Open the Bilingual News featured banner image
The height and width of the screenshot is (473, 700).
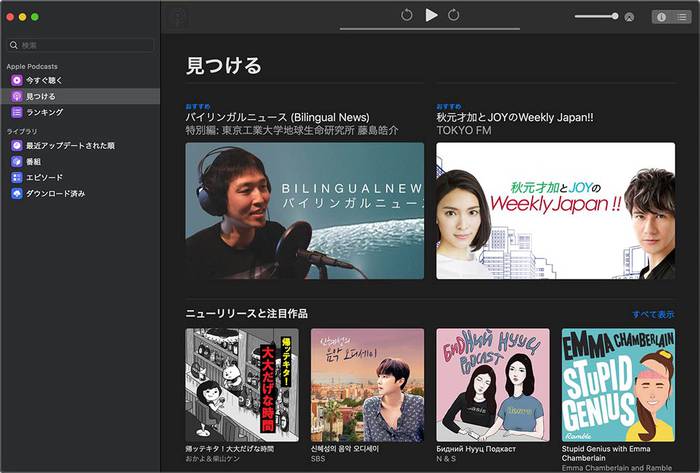tap(304, 211)
